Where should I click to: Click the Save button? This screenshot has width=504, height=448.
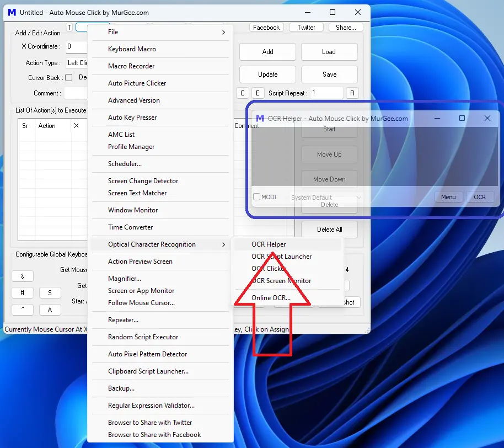point(329,74)
